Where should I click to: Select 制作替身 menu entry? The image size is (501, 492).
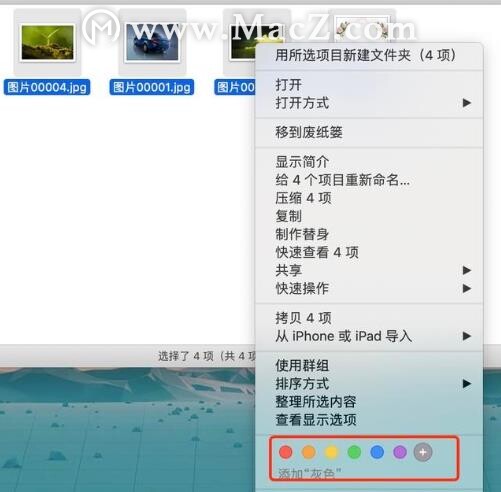(x=369, y=234)
